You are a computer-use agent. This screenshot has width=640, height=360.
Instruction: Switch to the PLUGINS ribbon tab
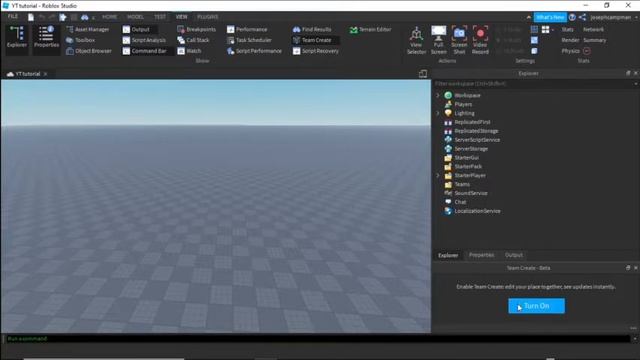(208, 17)
